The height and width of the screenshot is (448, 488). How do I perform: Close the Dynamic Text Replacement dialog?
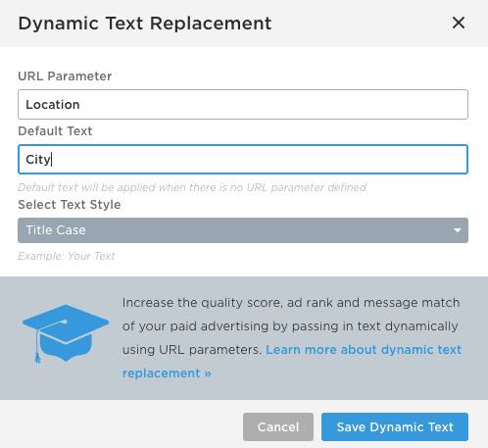coord(459,23)
